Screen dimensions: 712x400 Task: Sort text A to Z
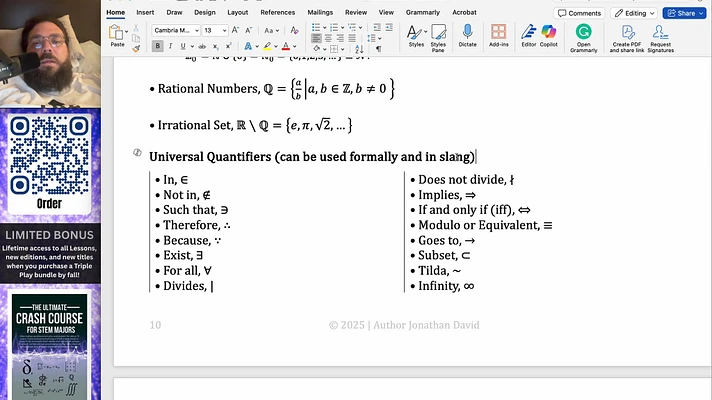(x=359, y=49)
